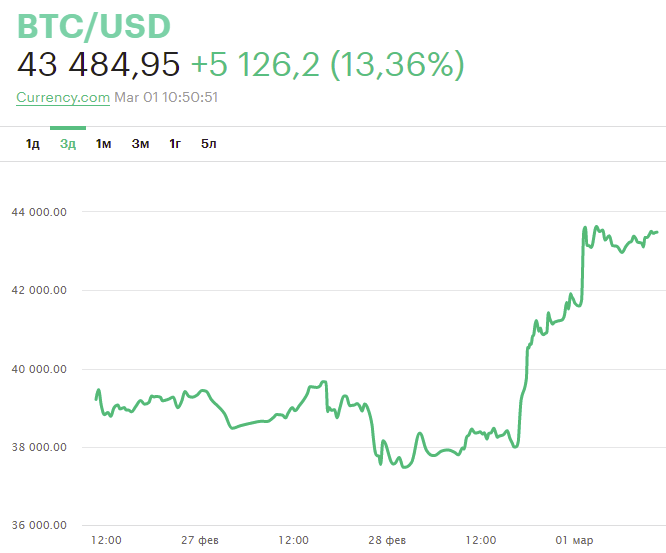Open the 3м chart period
The height and width of the screenshot is (553, 666).
[140, 144]
